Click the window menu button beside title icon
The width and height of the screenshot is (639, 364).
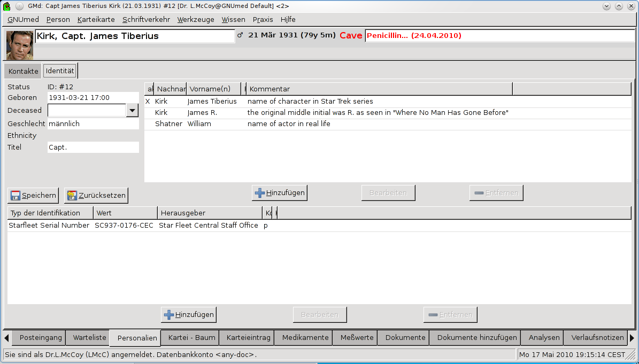pos(19,6)
